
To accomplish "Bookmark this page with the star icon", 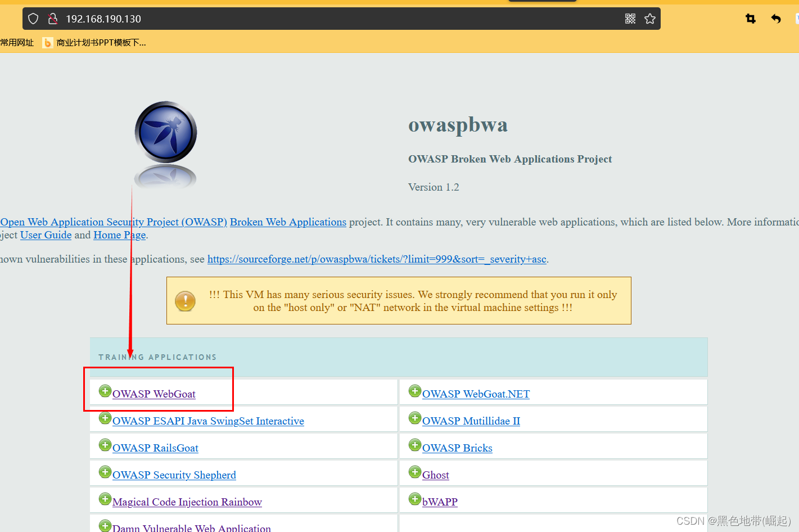I will (650, 19).
